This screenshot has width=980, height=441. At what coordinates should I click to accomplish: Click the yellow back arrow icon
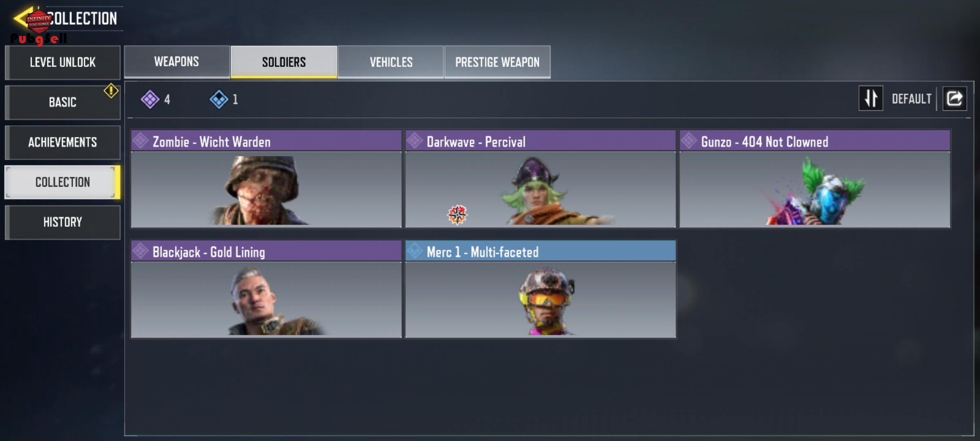pyautogui.click(x=22, y=18)
